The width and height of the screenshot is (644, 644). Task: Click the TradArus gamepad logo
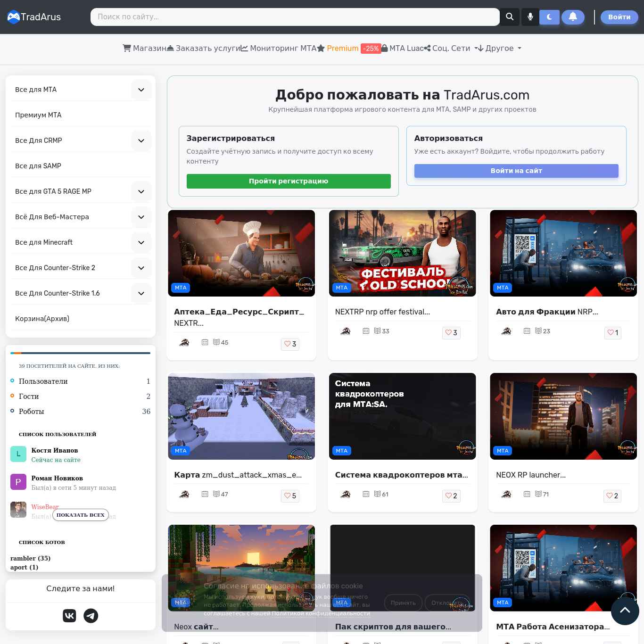coord(14,17)
